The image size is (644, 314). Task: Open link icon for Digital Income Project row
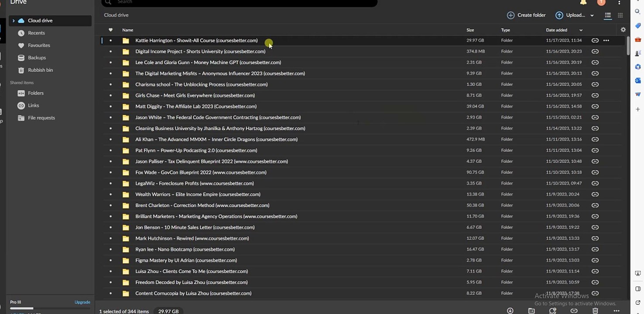[595, 51]
